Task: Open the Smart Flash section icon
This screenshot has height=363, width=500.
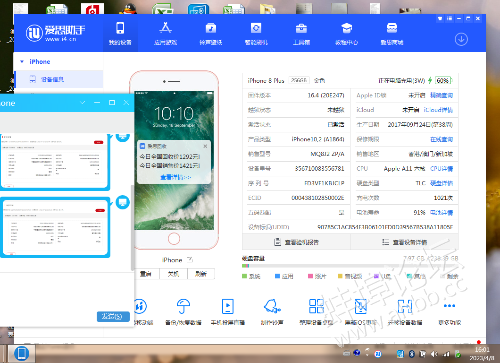Action: (256, 28)
